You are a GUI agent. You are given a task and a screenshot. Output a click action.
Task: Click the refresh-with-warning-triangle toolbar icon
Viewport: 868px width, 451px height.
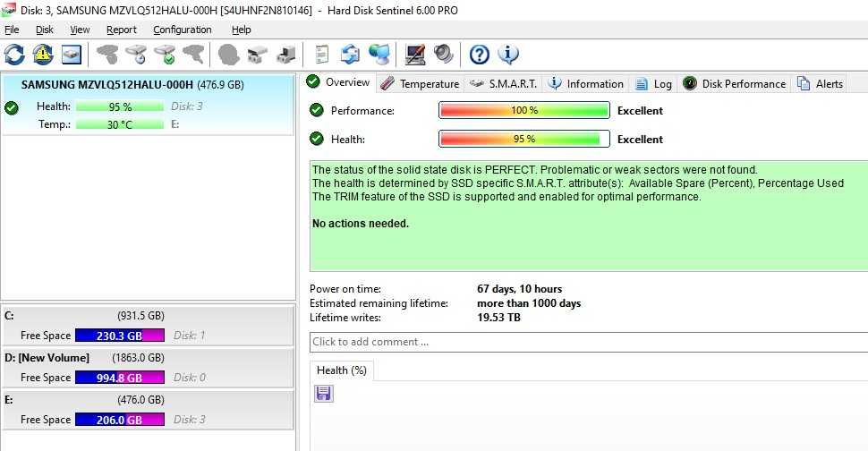43,55
